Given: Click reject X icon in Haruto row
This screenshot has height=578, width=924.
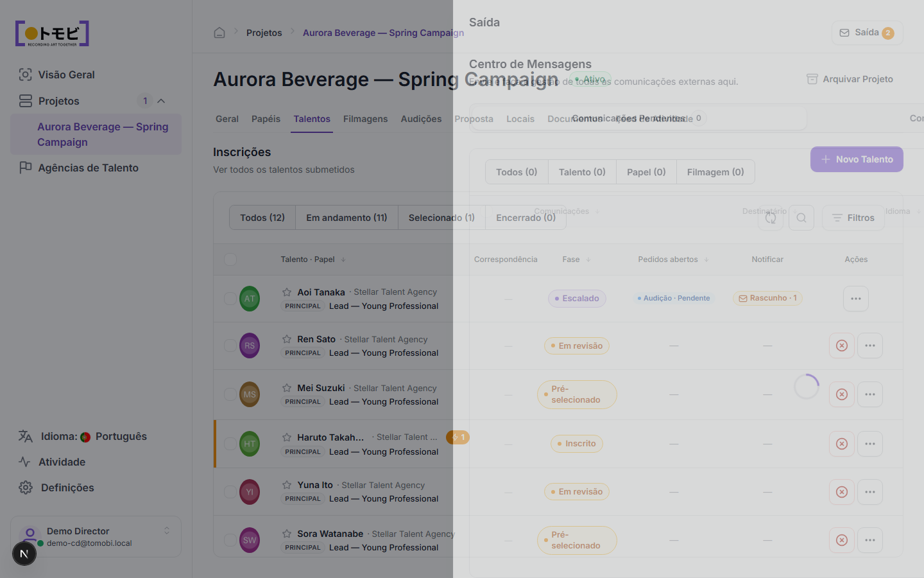Looking at the screenshot, I should pyautogui.click(x=842, y=444).
